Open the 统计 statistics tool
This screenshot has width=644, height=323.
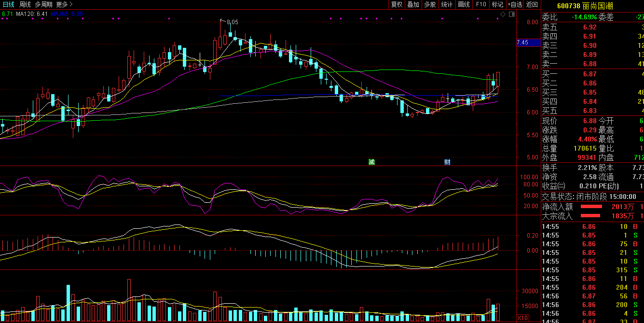pyautogui.click(x=447, y=4)
